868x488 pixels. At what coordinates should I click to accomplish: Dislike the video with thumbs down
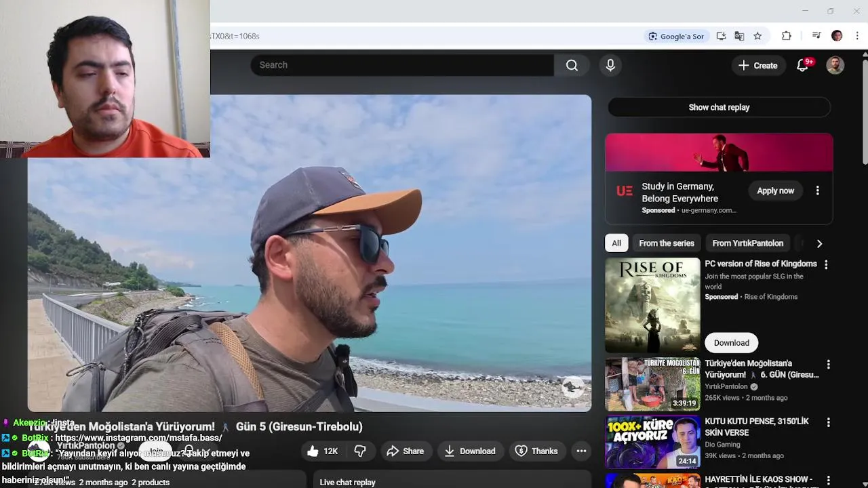tap(361, 451)
